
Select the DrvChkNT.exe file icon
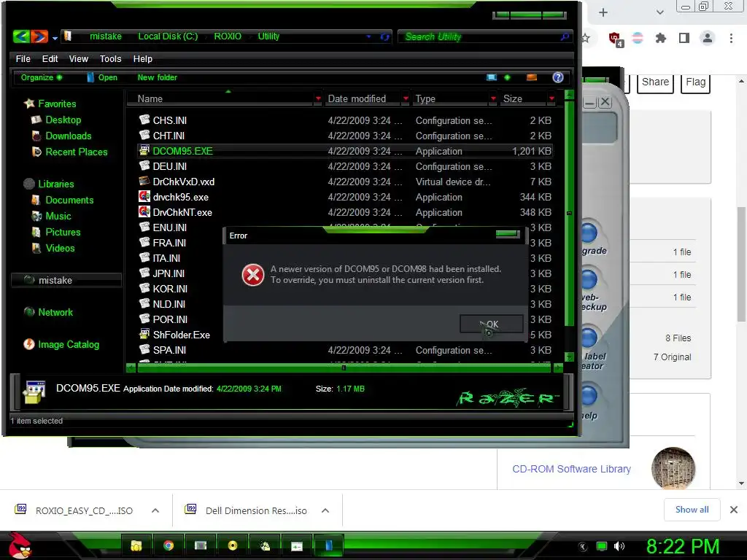144,211
